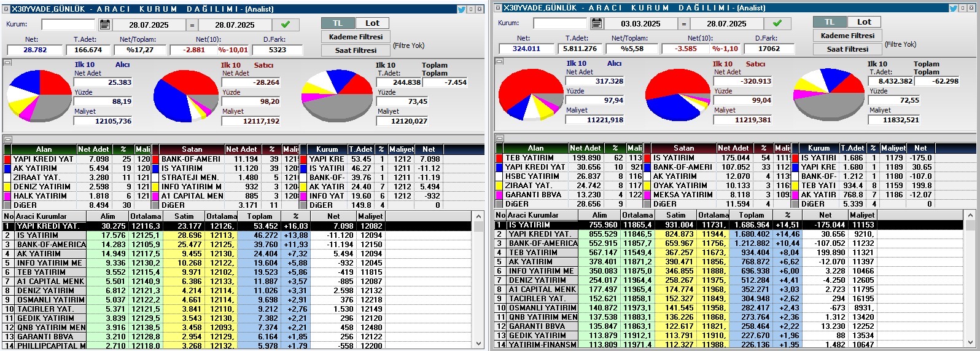980x351 pixels.
Task: Click T.Adet value 5.811.276 in right window
Action: point(580,49)
